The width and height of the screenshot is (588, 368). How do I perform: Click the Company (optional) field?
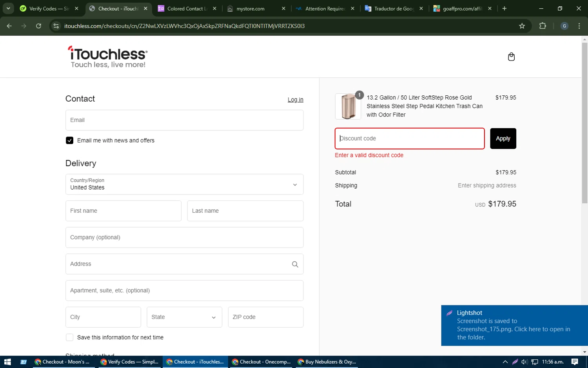pos(184,237)
